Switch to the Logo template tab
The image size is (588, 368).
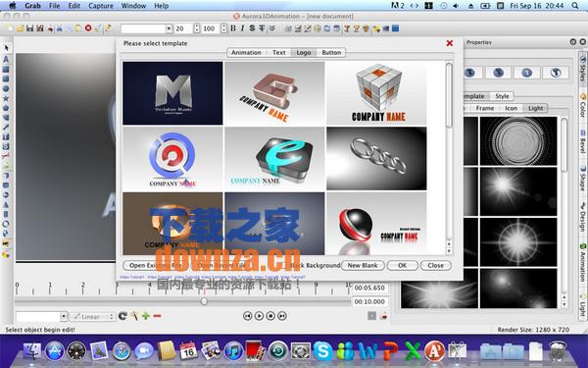click(304, 53)
